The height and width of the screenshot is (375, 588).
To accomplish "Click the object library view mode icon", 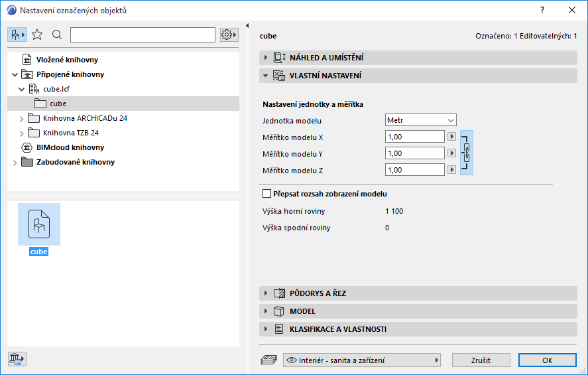I will tap(17, 35).
